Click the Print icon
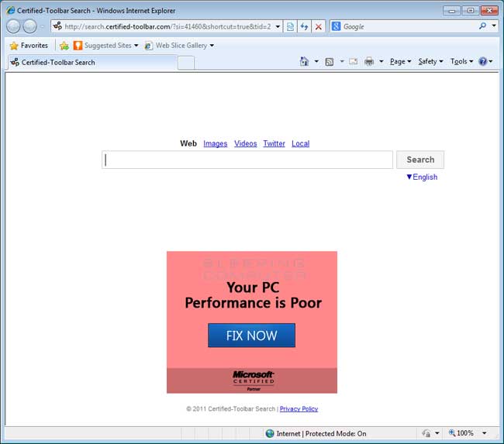Screen dimensions: 504x444 click(369, 61)
